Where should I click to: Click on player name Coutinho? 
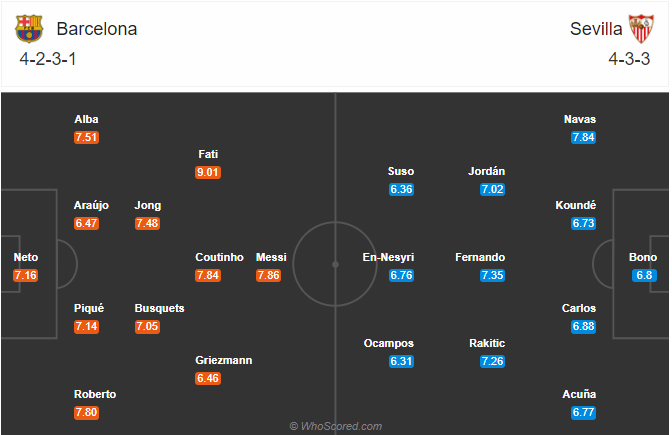pos(219,257)
